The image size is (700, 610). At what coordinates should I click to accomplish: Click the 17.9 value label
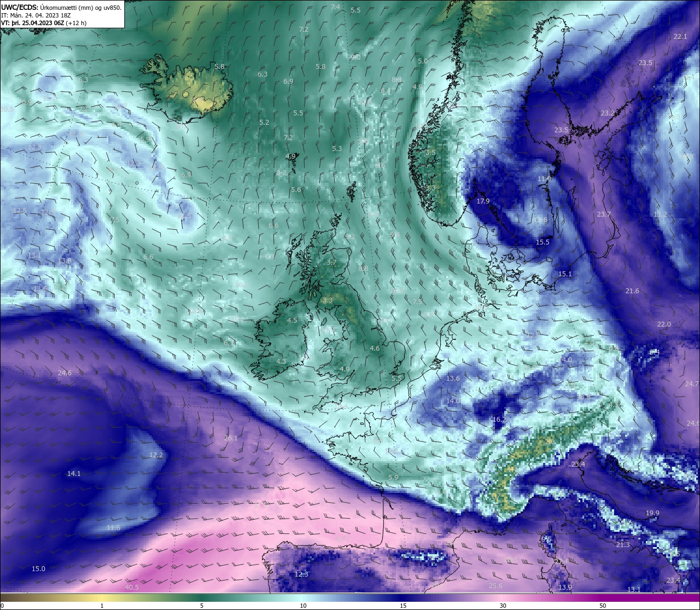pyautogui.click(x=483, y=201)
